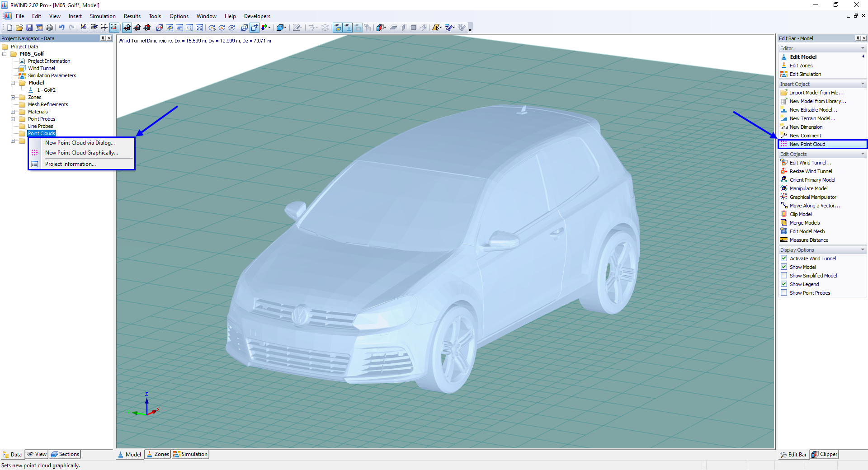This screenshot has height=470, width=868.
Task: Enable Show Simplified Model
Action: [x=784, y=275]
